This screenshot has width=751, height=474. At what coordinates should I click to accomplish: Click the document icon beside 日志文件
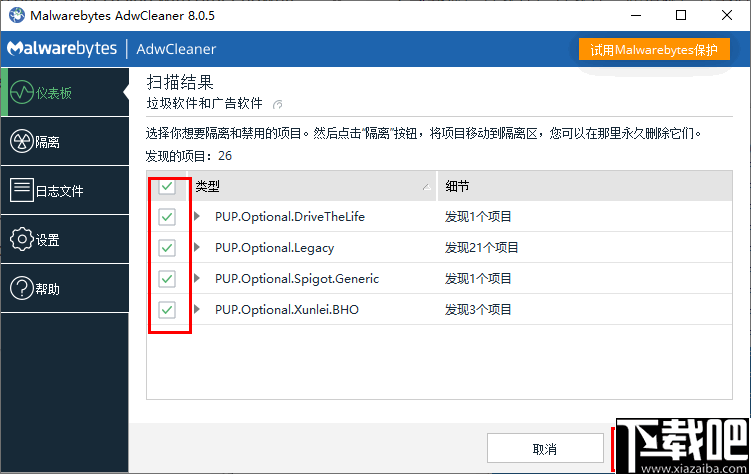click(22, 190)
